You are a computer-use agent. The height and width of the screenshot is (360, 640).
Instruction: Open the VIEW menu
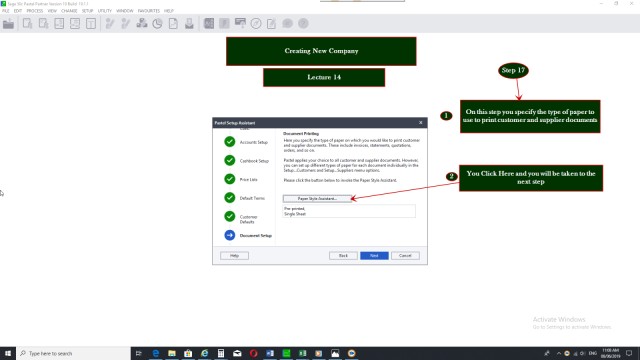coord(52,11)
